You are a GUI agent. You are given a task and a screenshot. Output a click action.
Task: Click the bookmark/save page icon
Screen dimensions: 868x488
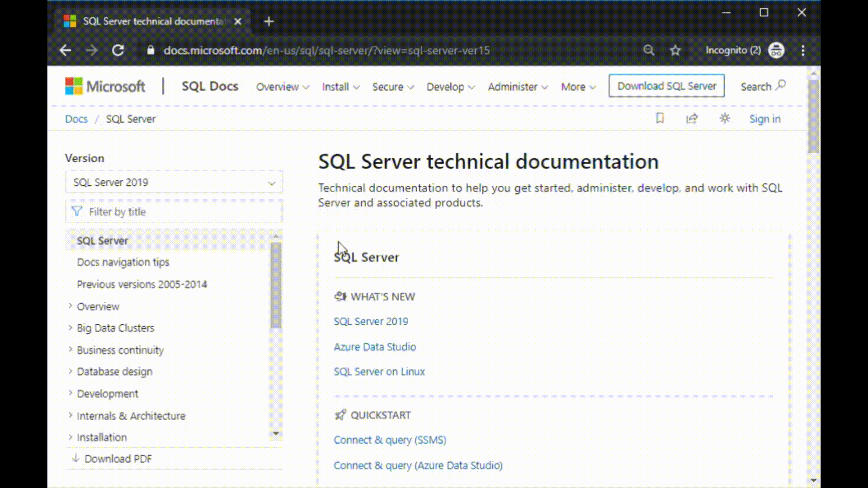pyautogui.click(x=660, y=118)
